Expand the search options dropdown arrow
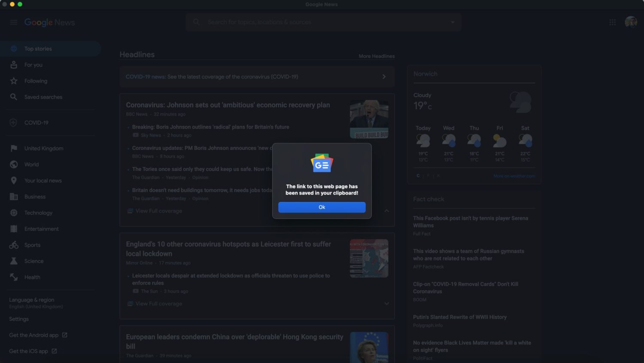Screen dimensions: 644x363 point(452,22)
